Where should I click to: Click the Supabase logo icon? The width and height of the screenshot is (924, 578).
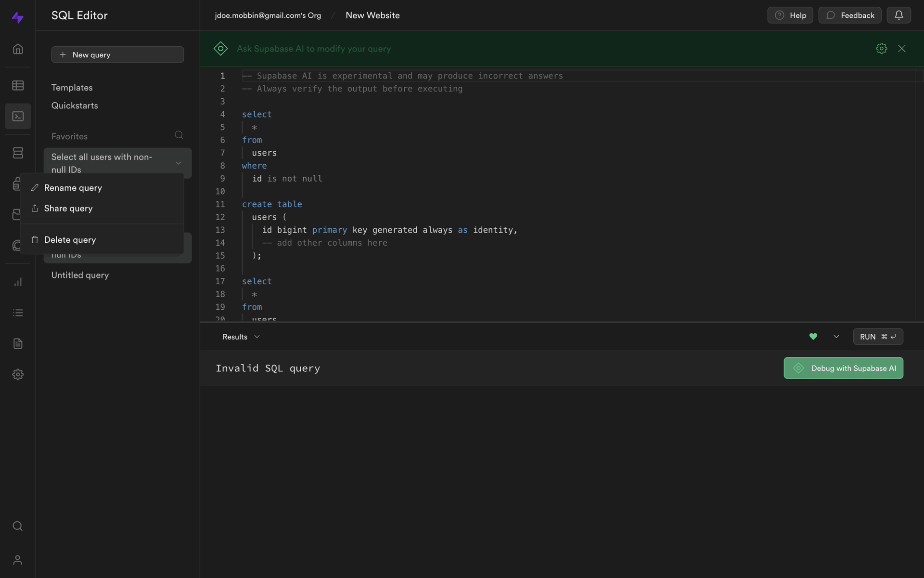[18, 17]
